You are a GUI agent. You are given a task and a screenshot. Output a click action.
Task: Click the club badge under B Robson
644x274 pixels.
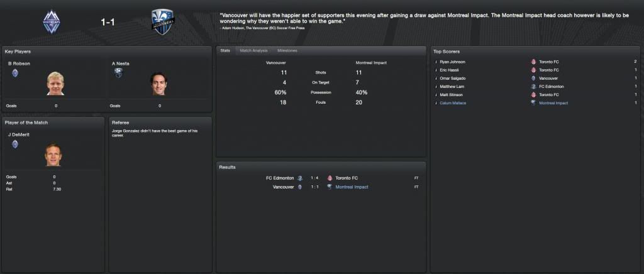pos(16,72)
